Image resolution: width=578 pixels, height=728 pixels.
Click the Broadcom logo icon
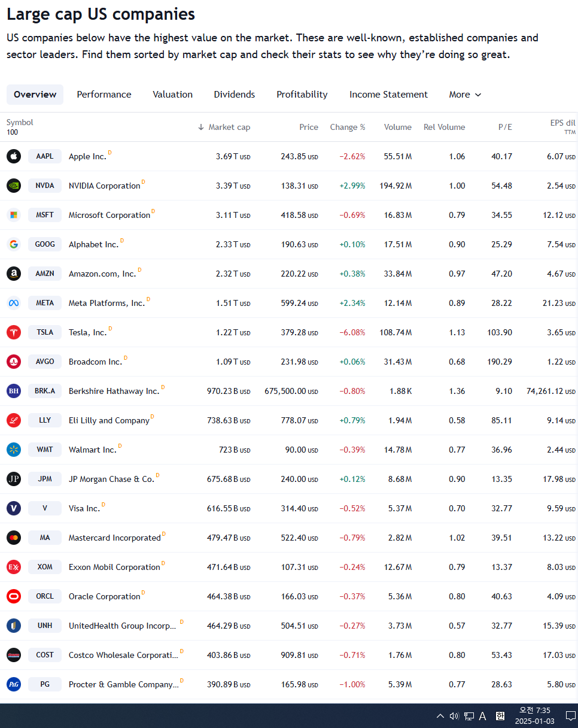coord(14,362)
